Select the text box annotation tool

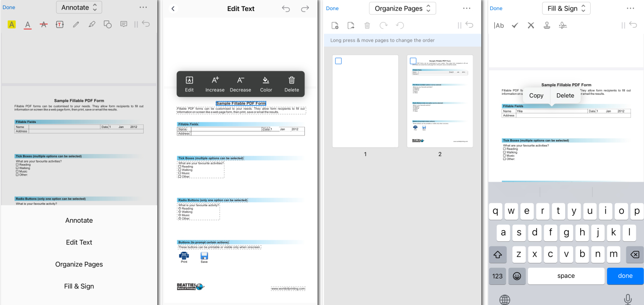(x=59, y=24)
